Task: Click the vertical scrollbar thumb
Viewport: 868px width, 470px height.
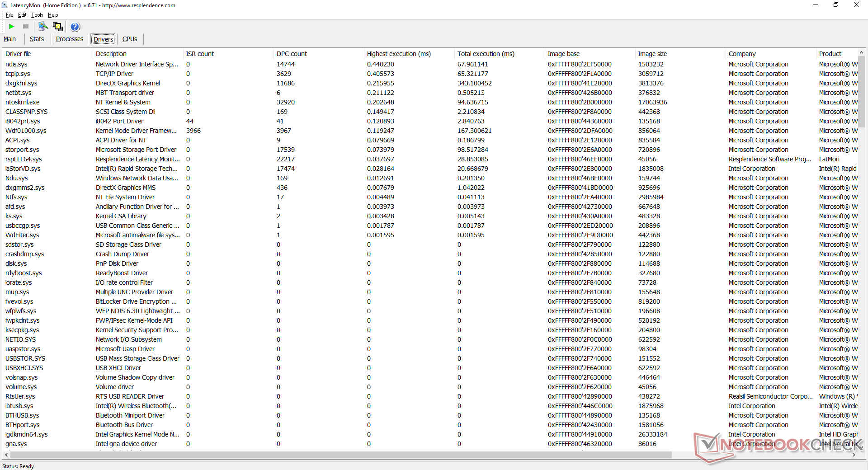Action: [x=861, y=91]
